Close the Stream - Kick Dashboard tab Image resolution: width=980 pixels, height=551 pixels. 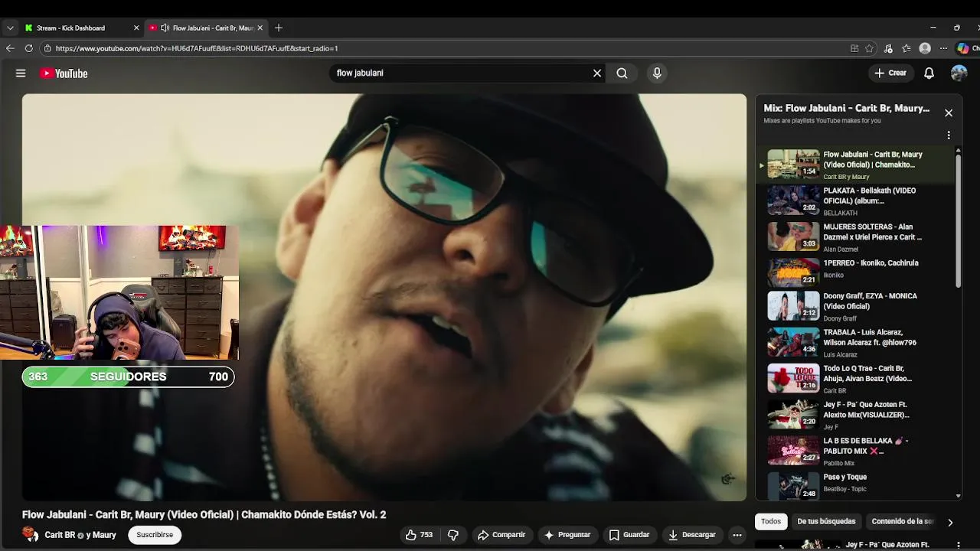[136, 28]
